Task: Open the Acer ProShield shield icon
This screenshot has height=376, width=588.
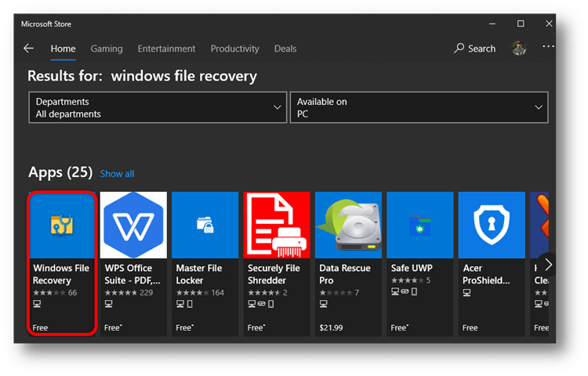Action: (x=492, y=225)
